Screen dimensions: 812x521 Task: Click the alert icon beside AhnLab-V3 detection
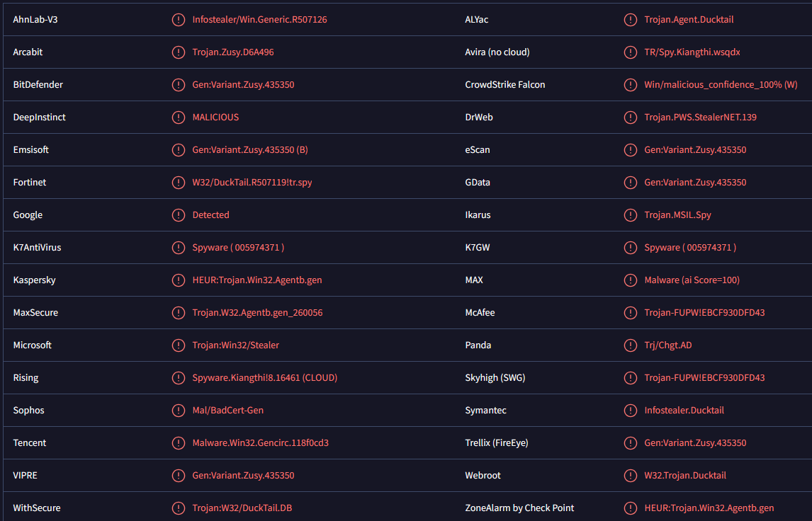pyautogui.click(x=179, y=20)
